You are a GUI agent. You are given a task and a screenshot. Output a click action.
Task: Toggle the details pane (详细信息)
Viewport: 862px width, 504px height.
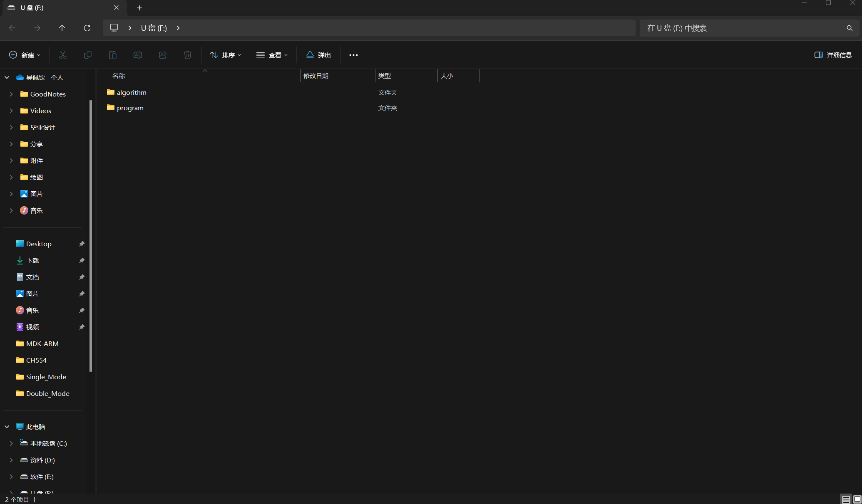coord(833,55)
